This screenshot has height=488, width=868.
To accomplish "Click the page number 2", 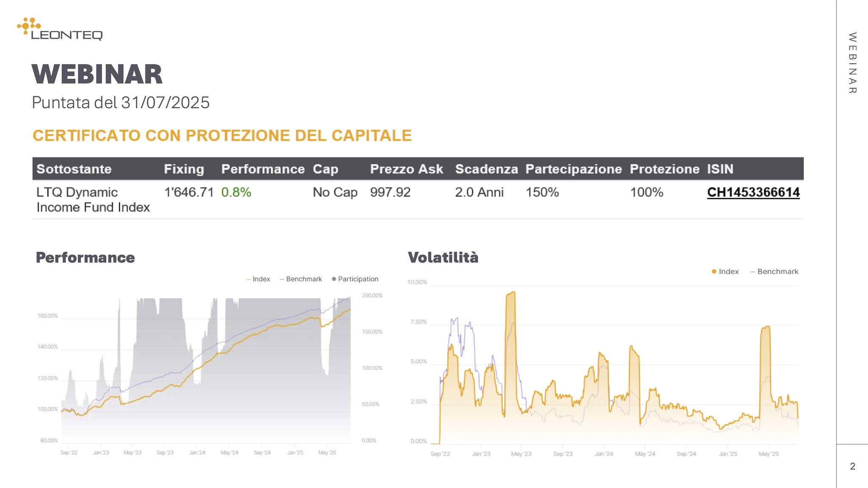I will [852, 466].
